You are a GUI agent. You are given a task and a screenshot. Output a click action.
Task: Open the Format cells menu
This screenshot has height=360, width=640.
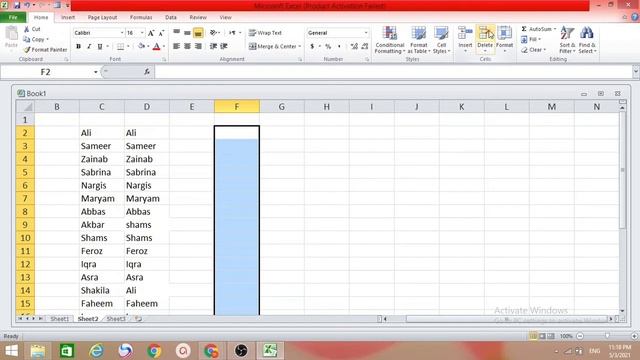click(x=504, y=40)
